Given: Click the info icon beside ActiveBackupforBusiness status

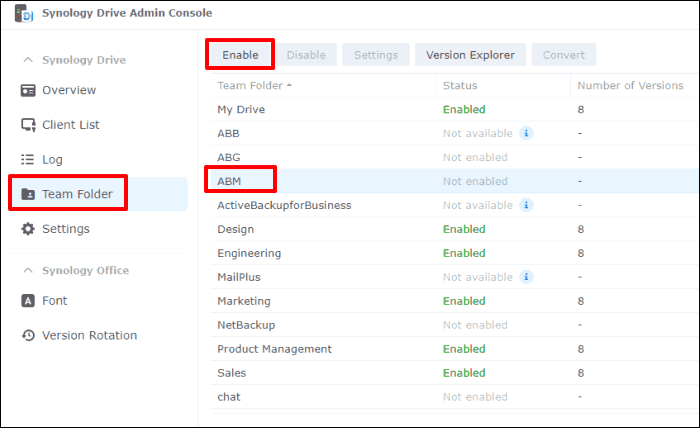Looking at the screenshot, I should [526, 205].
